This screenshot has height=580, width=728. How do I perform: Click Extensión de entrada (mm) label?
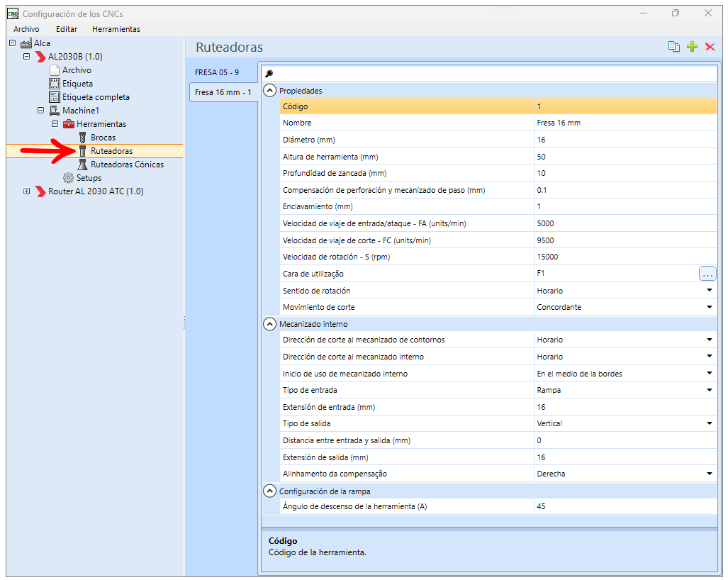point(329,407)
